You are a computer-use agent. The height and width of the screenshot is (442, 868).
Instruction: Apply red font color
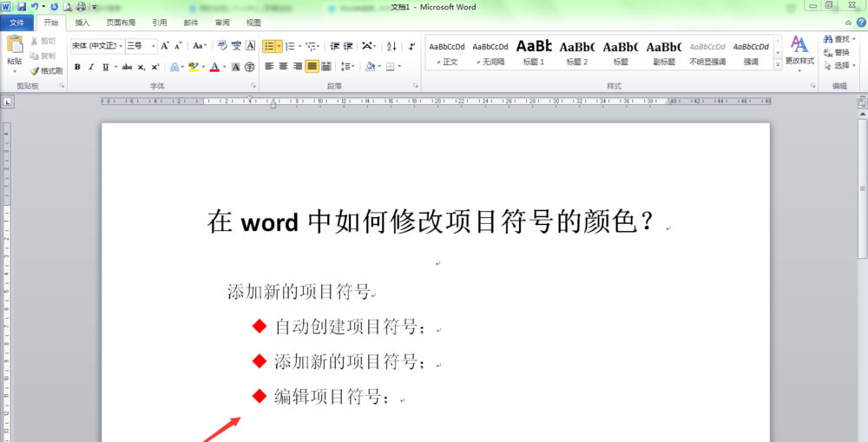click(x=214, y=67)
